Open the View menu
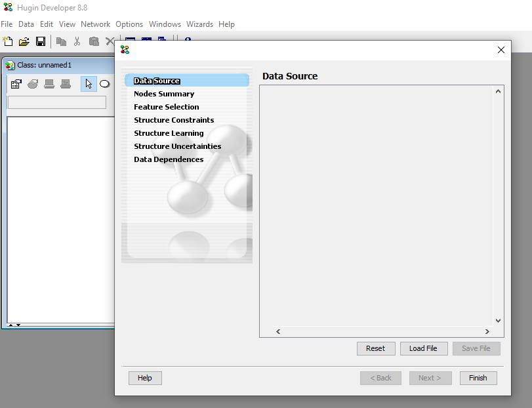 [67, 24]
